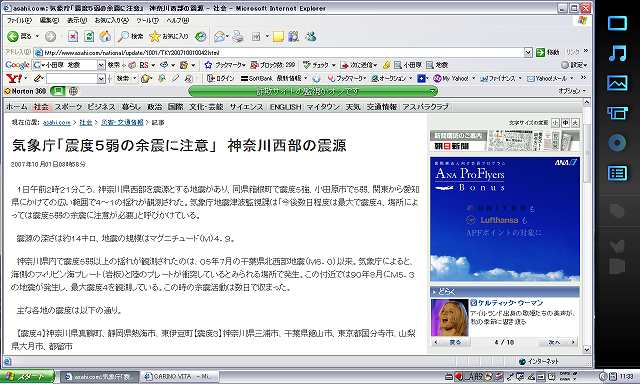Screen dimensions: 640x384
Task: Click the stacked windows sidebar icon
Action: (617, 113)
